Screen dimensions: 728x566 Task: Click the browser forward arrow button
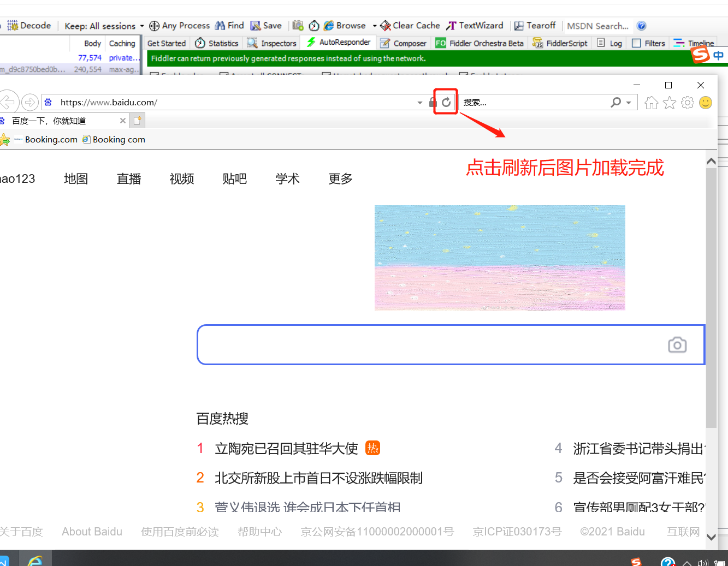30,102
